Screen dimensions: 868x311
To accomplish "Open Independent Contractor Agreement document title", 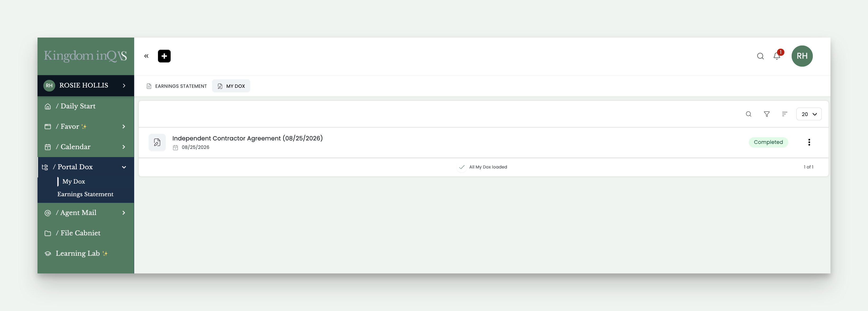I will [247, 138].
